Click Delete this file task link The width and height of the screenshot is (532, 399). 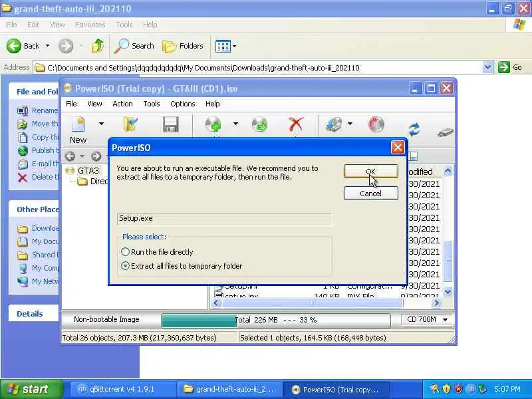(38, 177)
